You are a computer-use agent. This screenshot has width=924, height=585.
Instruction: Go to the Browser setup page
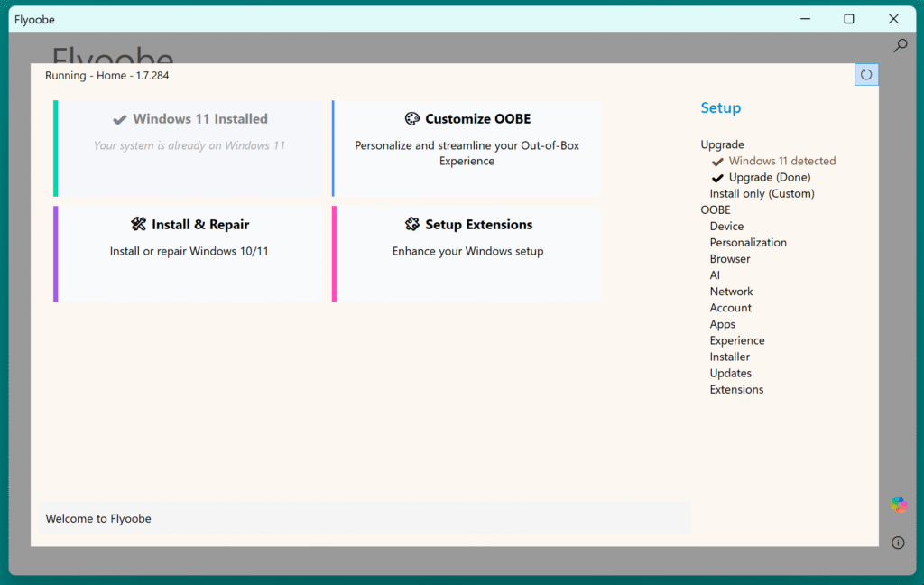click(x=730, y=258)
